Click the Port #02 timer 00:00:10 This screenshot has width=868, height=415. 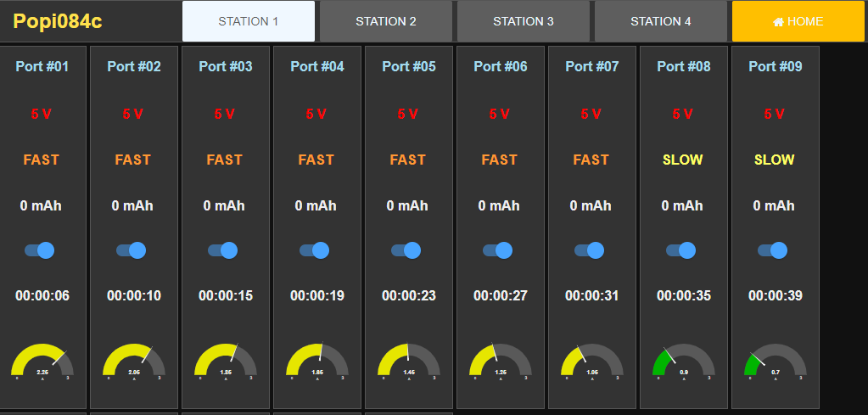tap(134, 296)
